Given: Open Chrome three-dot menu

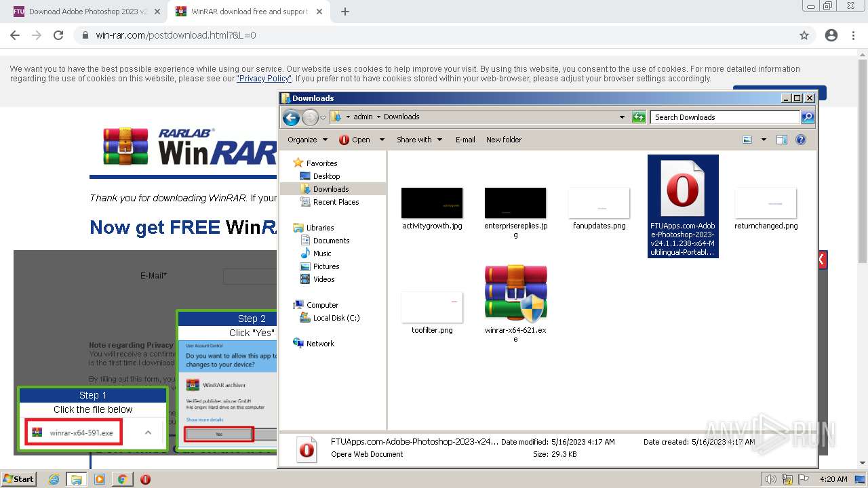Looking at the screenshot, I should (853, 35).
